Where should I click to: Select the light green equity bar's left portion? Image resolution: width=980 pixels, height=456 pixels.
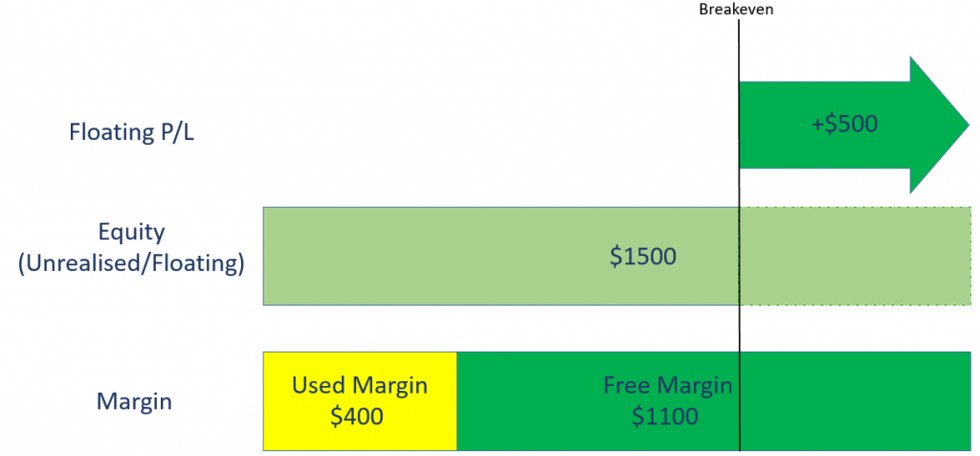click(501, 256)
